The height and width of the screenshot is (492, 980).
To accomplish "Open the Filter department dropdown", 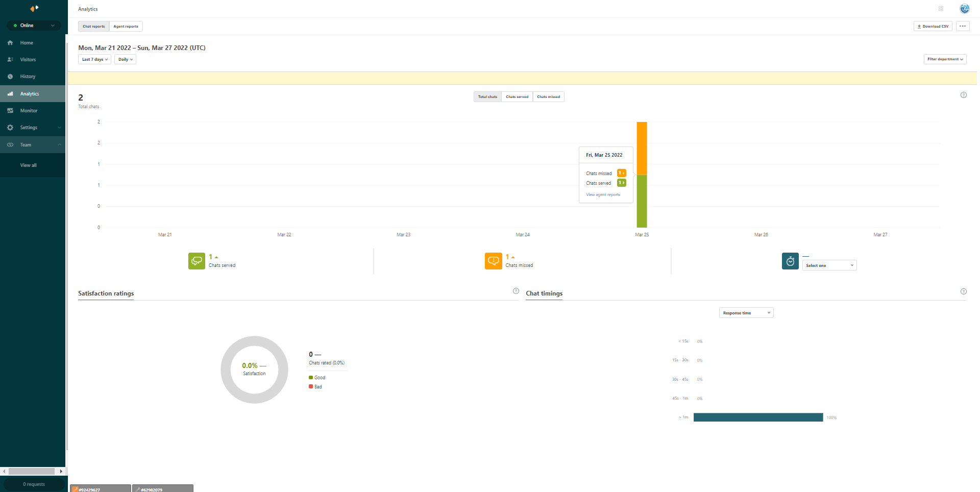I will pos(945,59).
